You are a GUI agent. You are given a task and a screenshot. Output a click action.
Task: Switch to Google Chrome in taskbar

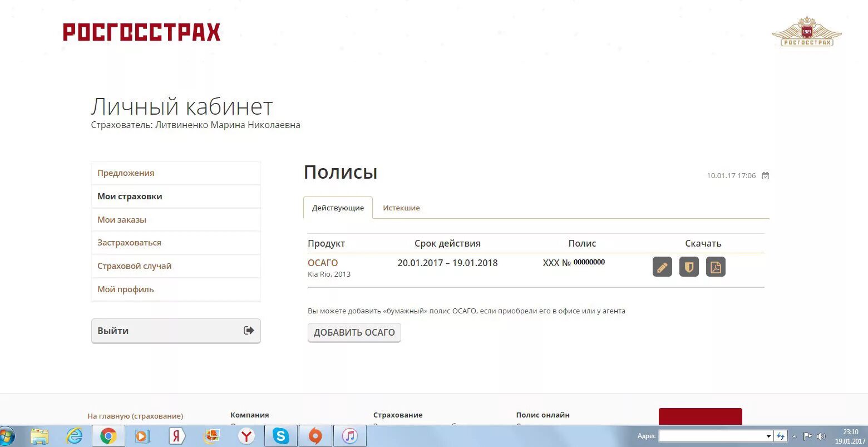108,436
